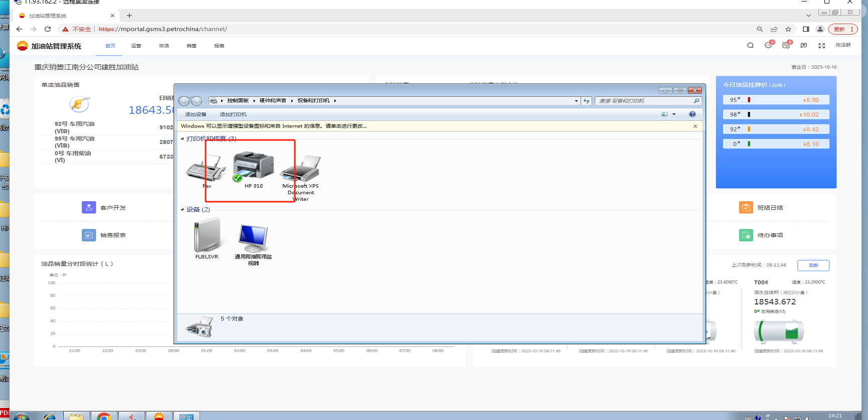Click the 刷新 refresh button
The width and height of the screenshot is (868, 420).
(813, 265)
